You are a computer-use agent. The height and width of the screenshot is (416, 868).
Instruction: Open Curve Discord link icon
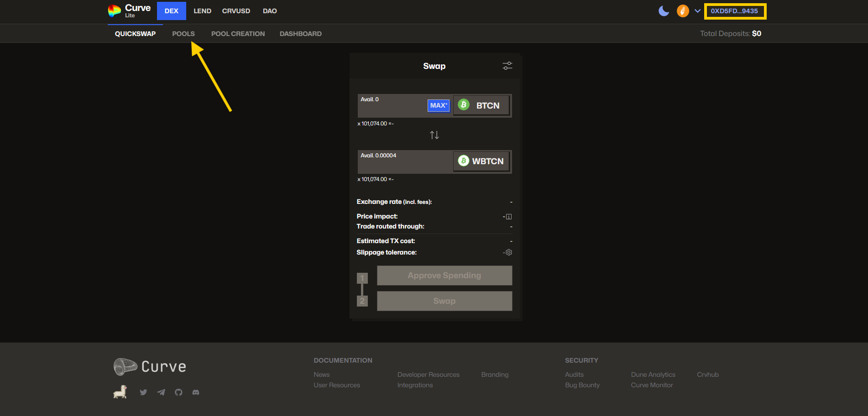196,392
